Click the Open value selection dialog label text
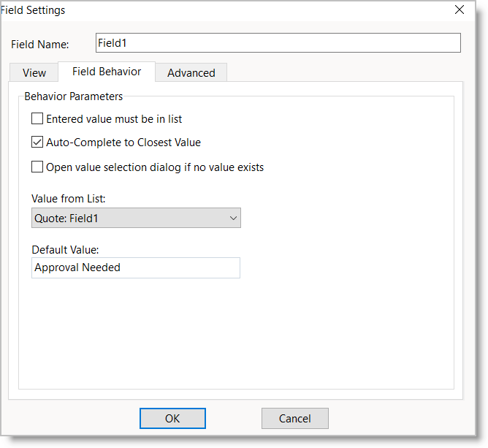This screenshot has height=448, width=488. pos(154,167)
